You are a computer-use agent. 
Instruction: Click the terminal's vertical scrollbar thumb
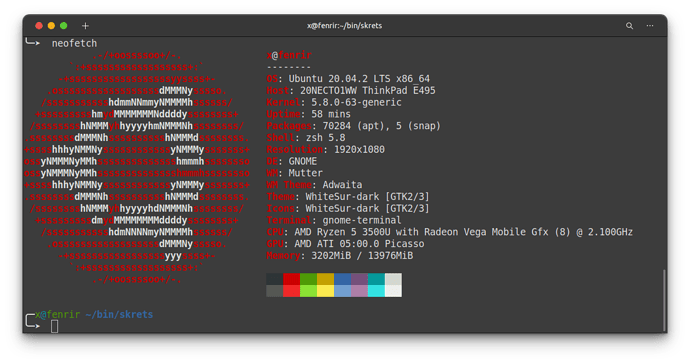click(664, 301)
